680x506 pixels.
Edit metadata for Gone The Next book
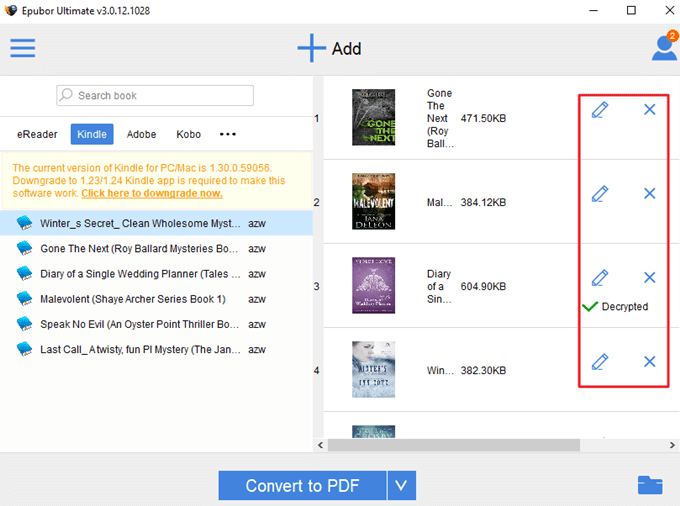(x=600, y=110)
